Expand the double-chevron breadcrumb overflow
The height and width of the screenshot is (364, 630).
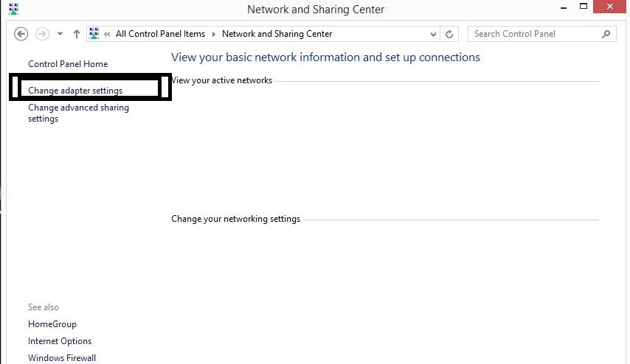tap(107, 34)
